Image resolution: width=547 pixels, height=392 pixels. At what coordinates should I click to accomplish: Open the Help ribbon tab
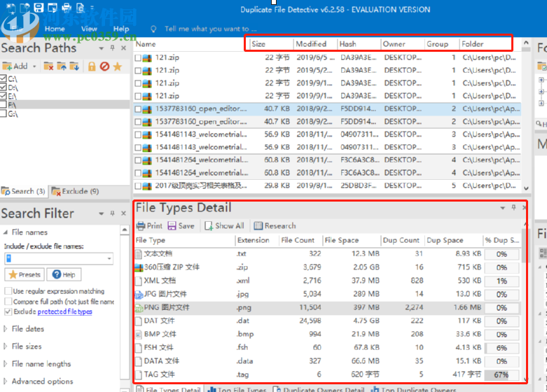point(121,29)
